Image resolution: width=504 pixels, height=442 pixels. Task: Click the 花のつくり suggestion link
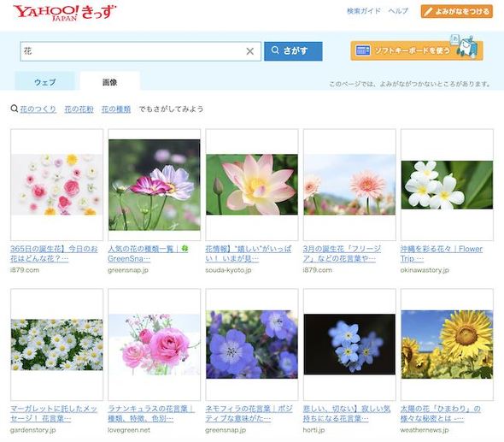pos(38,109)
